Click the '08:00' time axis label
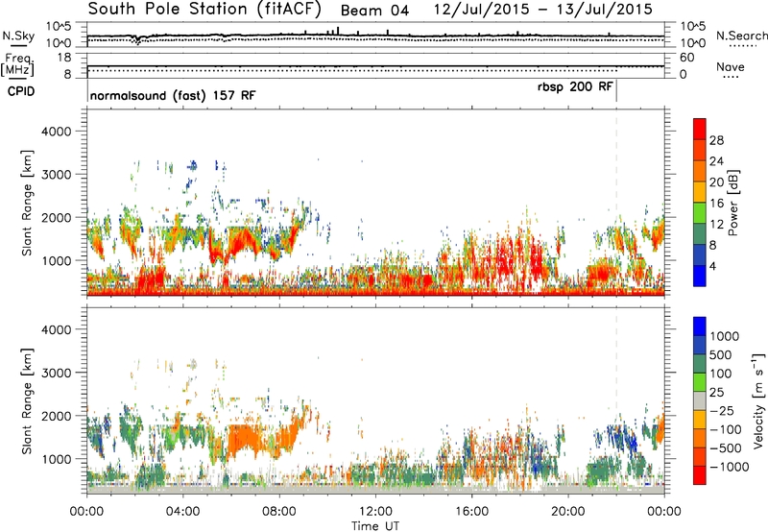Image resolution: width=768 pixels, height=532 pixels. click(x=279, y=512)
